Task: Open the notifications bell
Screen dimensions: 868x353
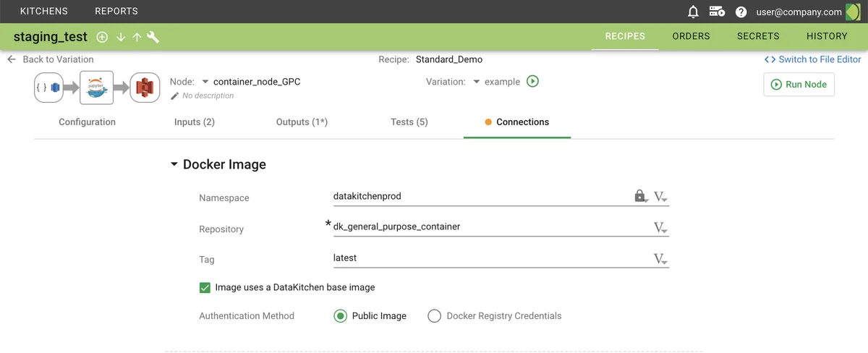Action: click(x=693, y=12)
